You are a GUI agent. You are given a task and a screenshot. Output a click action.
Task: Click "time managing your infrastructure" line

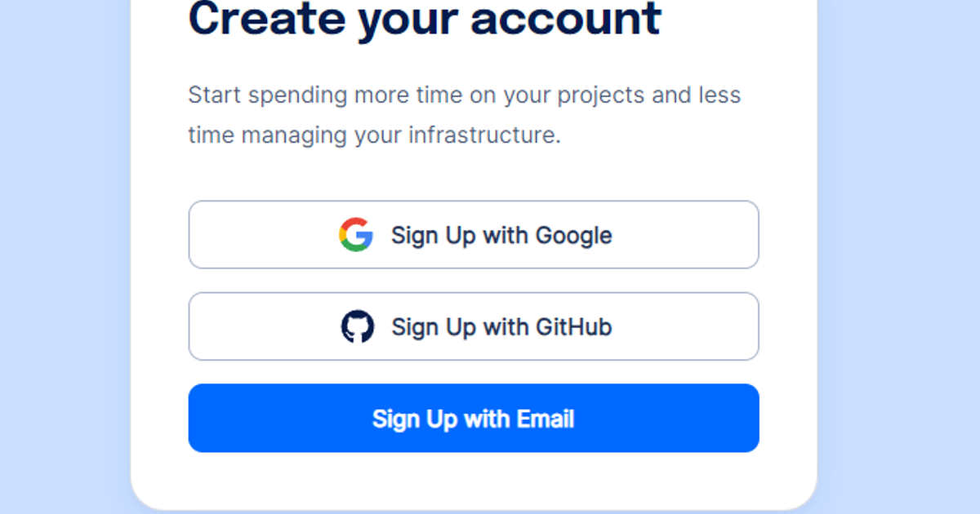click(375, 135)
